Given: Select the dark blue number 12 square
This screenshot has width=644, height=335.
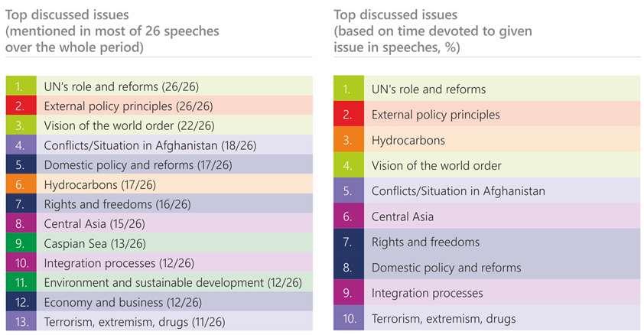Looking at the screenshot, I should pyautogui.click(x=21, y=302).
